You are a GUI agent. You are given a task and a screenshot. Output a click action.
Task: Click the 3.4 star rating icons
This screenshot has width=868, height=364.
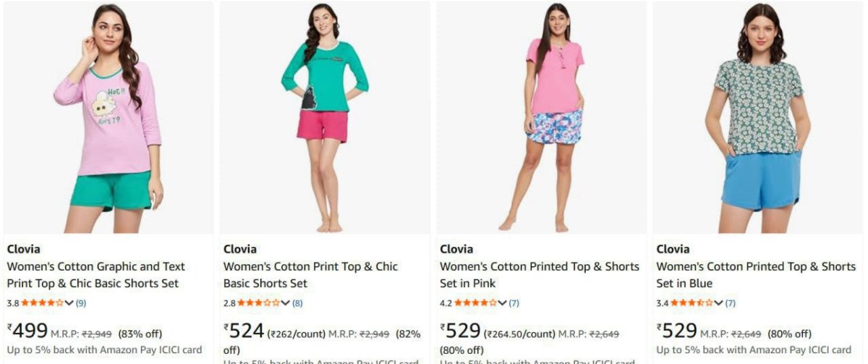692,302
